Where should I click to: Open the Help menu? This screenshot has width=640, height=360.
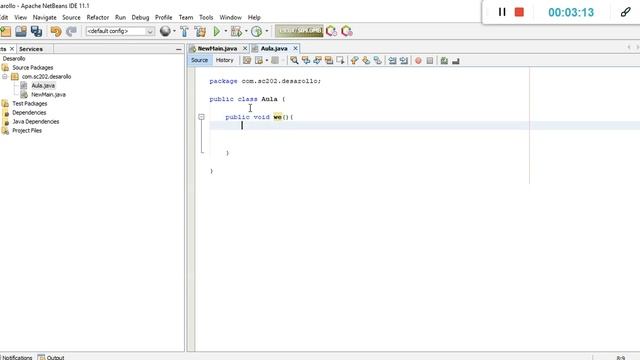[254, 18]
